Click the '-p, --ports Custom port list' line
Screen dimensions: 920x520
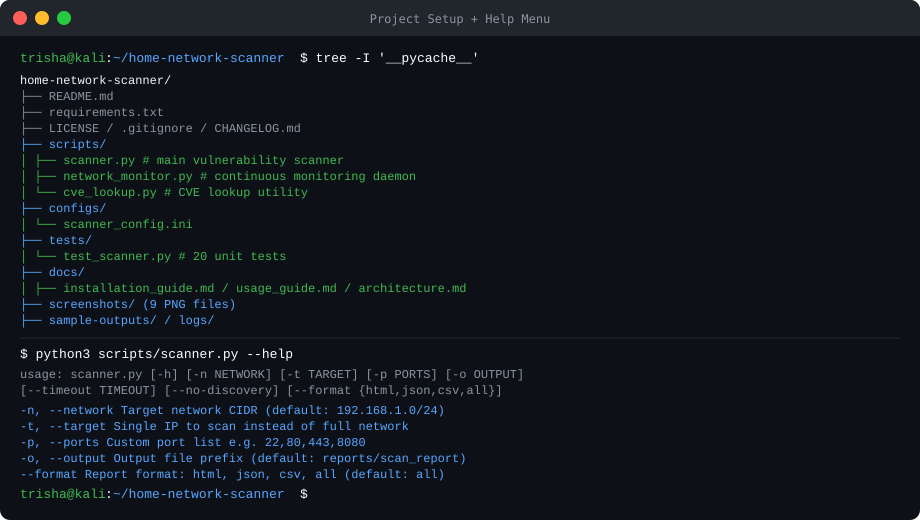pyautogui.click(x=192, y=442)
